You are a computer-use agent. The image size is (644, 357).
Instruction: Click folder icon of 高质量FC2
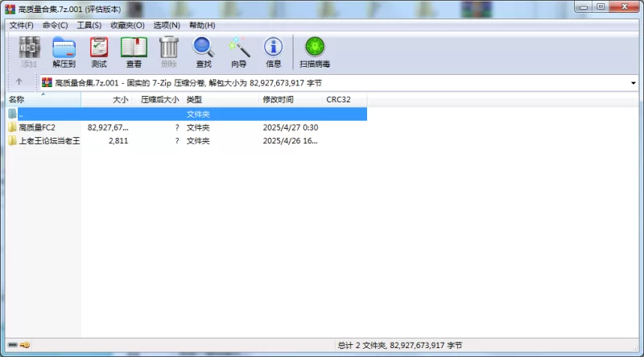(12, 127)
